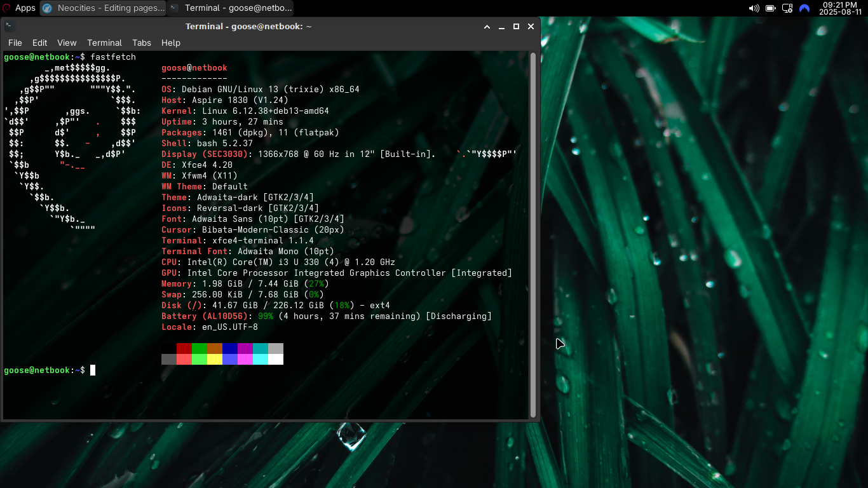Open the View menu
Image resolution: width=868 pixels, height=488 pixels.
pos(67,43)
